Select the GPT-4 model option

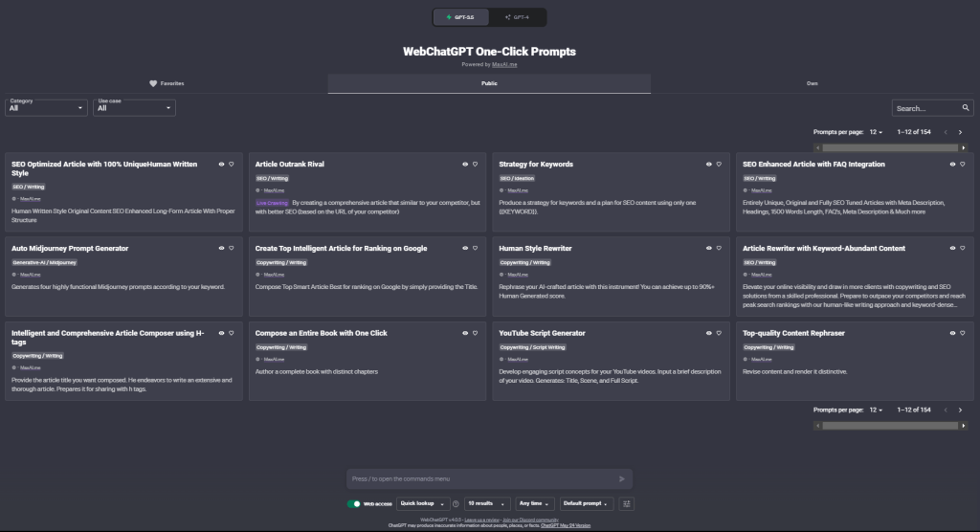click(x=518, y=17)
